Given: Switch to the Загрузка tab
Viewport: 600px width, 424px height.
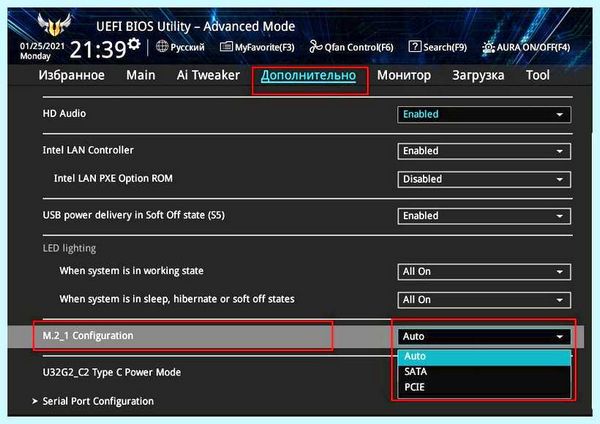Looking at the screenshot, I should pyautogui.click(x=478, y=75).
